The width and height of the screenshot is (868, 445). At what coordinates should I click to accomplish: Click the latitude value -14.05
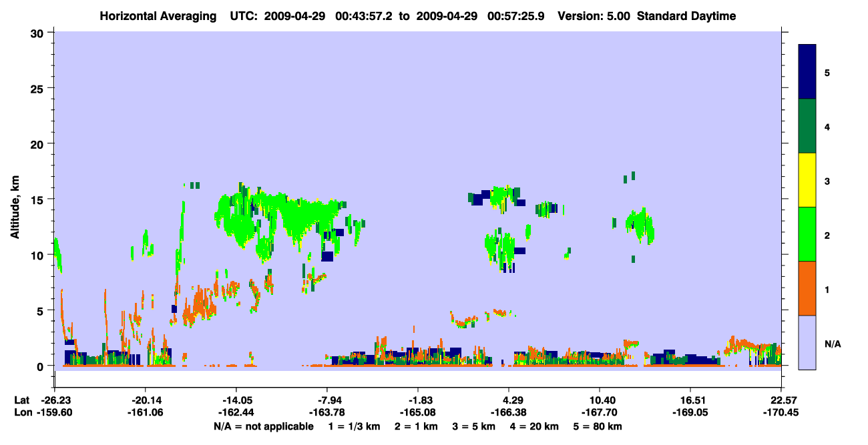click(236, 400)
